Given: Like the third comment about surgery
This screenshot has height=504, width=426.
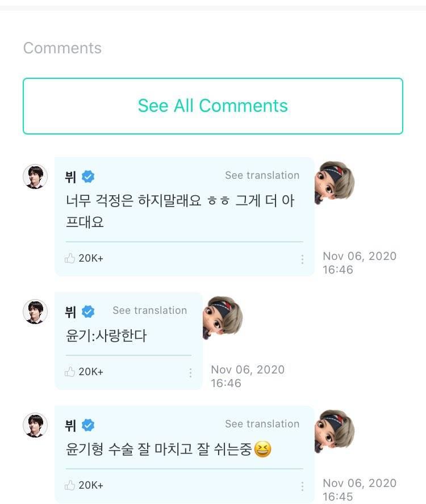Looking at the screenshot, I should point(70,485).
